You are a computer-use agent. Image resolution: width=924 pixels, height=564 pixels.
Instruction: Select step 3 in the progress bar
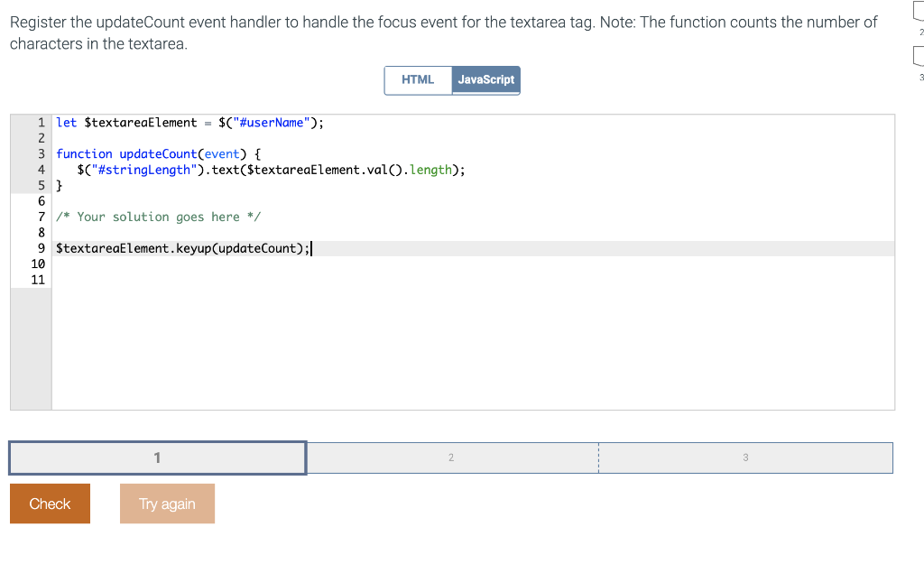click(745, 458)
